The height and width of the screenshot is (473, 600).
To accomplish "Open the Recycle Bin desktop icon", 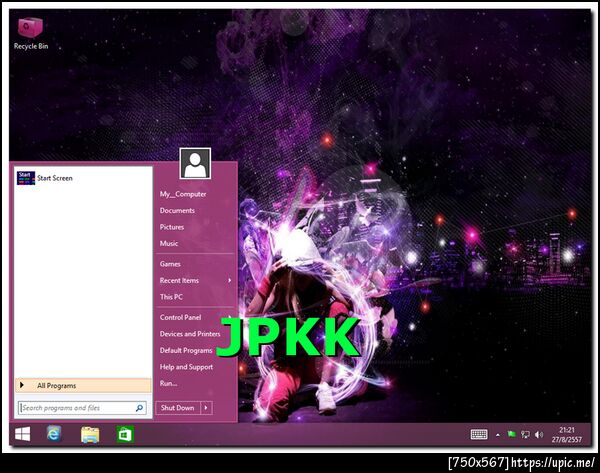I will pos(31,34).
